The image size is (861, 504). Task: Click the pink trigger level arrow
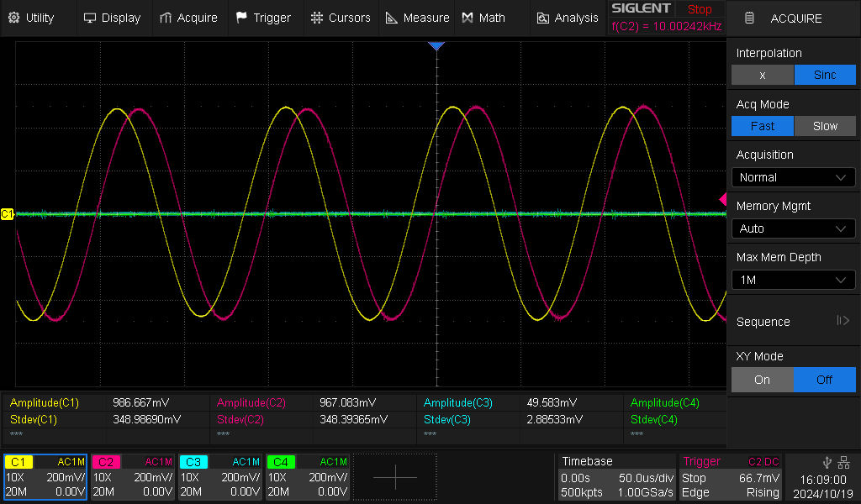(722, 200)
